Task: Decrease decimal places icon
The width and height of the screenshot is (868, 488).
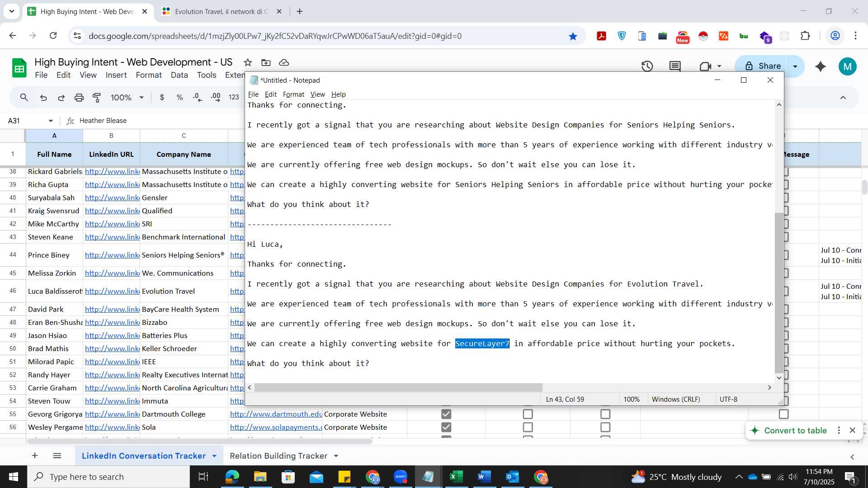Action: (x=197, y=97)
